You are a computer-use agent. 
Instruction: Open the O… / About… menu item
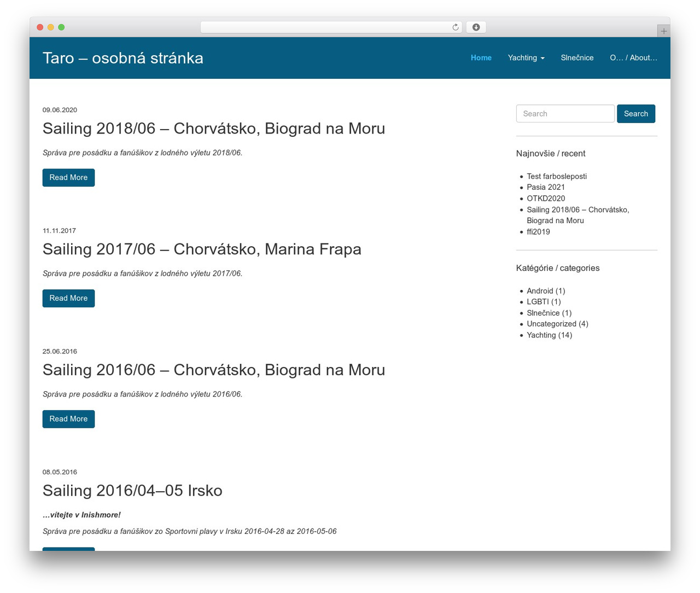[633, 58]
